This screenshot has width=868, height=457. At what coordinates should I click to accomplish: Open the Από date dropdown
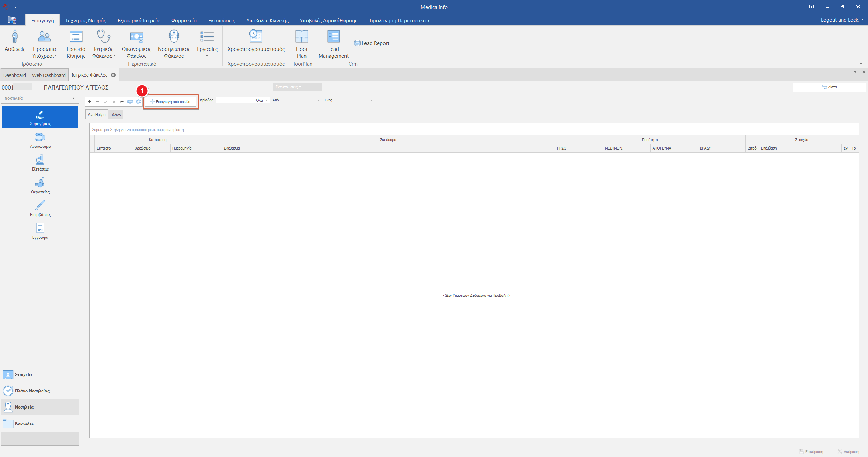(x=318, y=100)
